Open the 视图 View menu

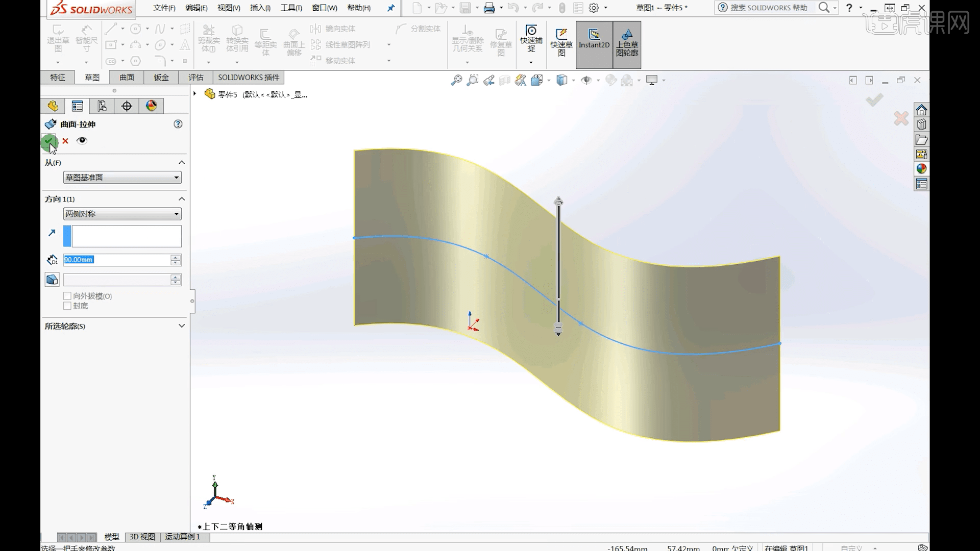229,8
